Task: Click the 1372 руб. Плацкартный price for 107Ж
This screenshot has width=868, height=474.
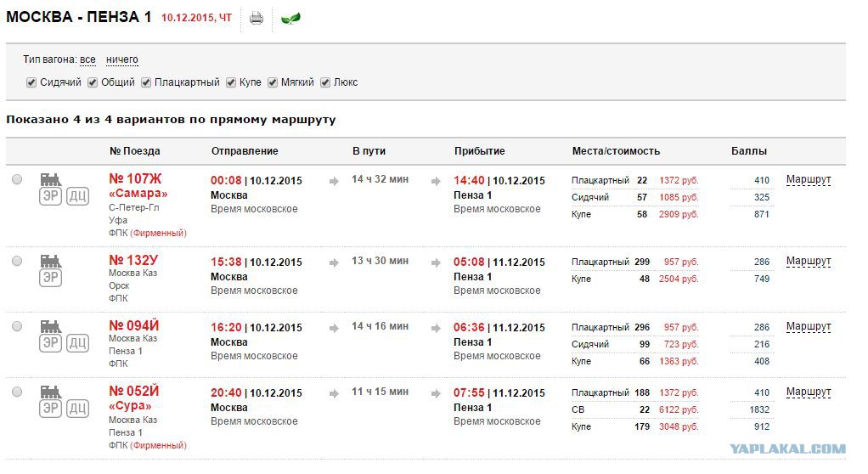Action: [x=679, y=181]
